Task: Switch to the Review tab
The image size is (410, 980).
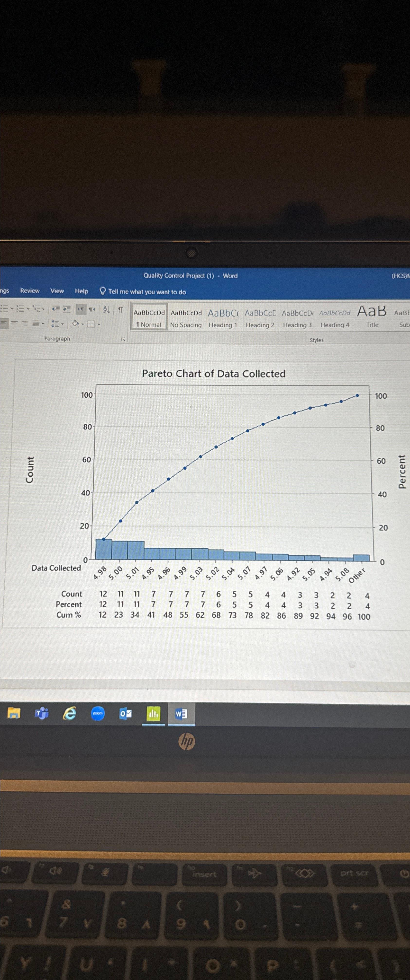Action: point(29,291)
